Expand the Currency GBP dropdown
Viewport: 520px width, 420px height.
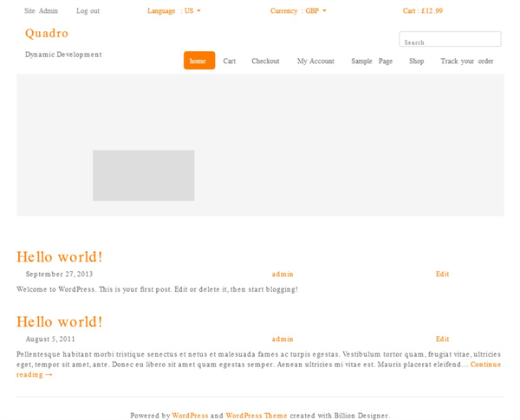[298, 11]
